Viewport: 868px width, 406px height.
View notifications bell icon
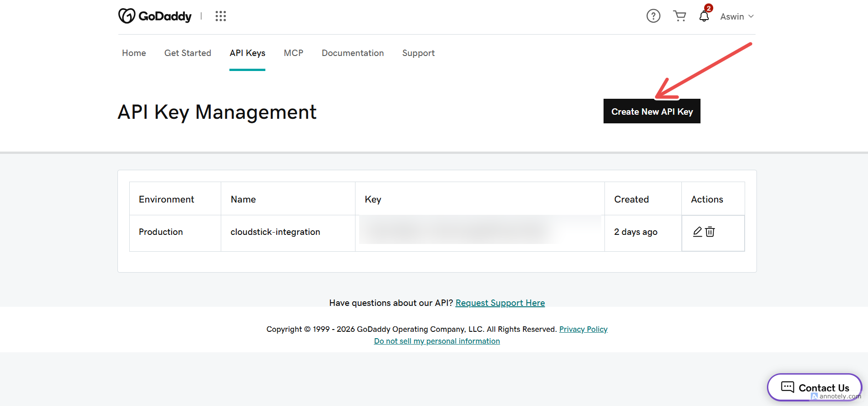704,16
